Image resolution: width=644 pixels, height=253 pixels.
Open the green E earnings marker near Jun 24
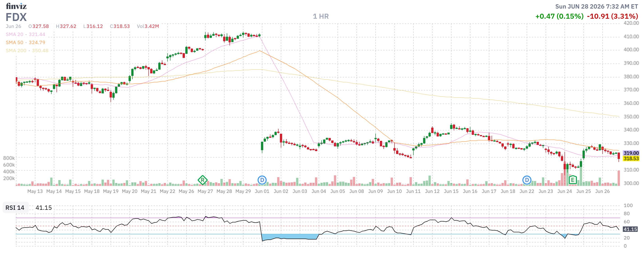(572, 180)
